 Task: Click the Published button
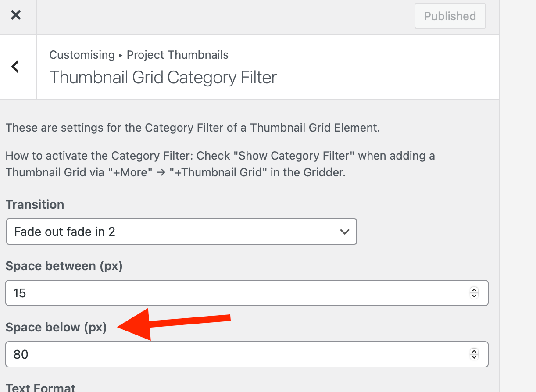[450, 16]
